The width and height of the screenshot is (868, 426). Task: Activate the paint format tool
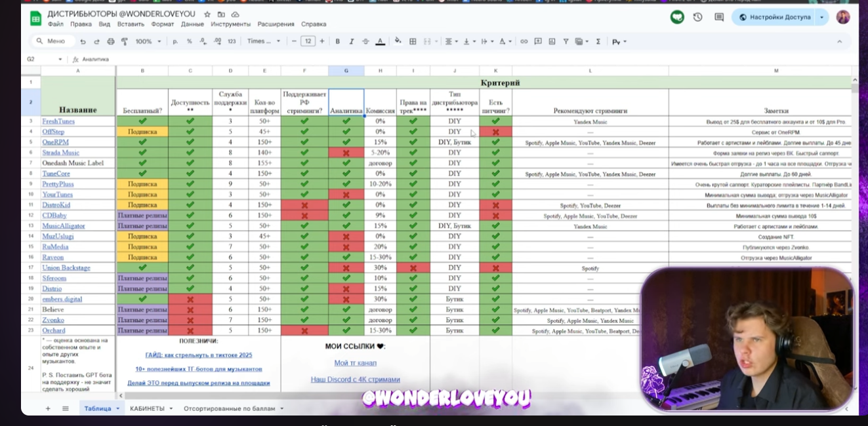(124, 41)
